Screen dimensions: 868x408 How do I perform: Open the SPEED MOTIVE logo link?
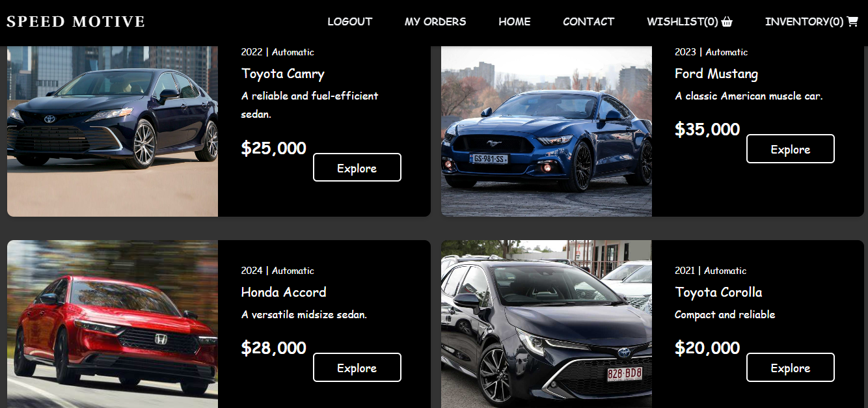tap(76, 21)
